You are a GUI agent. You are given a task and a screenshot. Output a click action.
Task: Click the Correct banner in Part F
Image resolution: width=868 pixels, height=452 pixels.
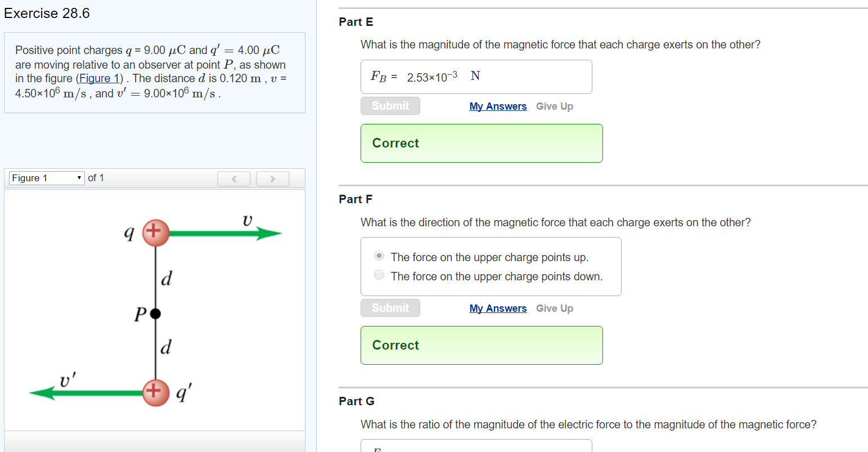[x=482, y=345]
